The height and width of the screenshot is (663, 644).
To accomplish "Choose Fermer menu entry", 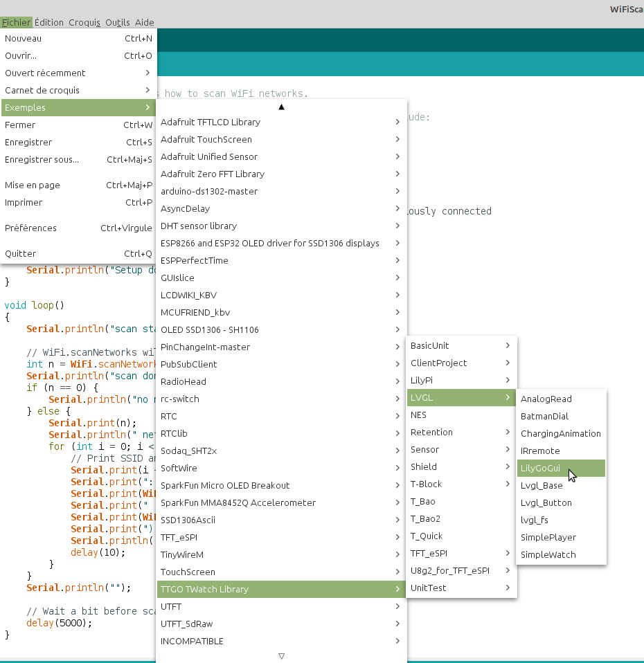I will pos(79,125).
